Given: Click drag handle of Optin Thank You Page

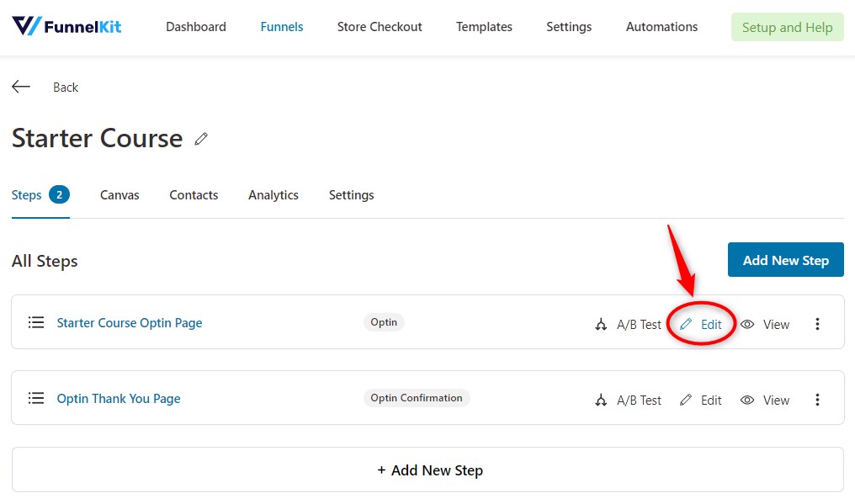Looking at the screenshot, I should [36, 398].
